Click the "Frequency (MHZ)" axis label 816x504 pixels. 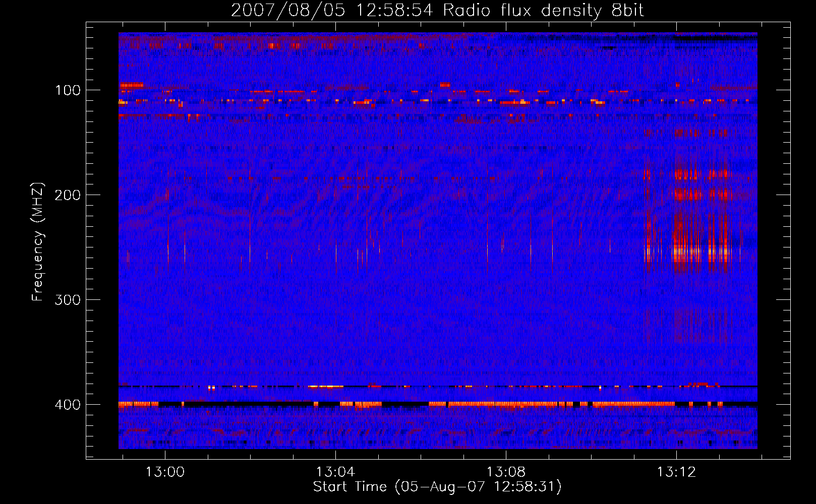(38, 242)
